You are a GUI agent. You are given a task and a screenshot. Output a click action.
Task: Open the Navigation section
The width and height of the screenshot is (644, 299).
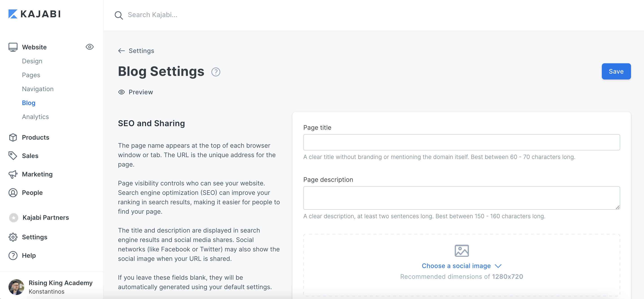coord(37,89)
